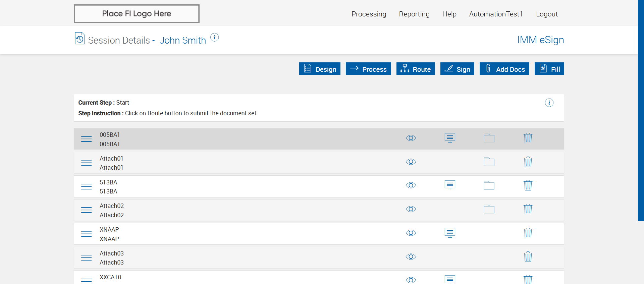Image resolution: width=644 pixels, height=284 pixels.
Task: Open the Processing menu
Action: [x=369, y=14]
